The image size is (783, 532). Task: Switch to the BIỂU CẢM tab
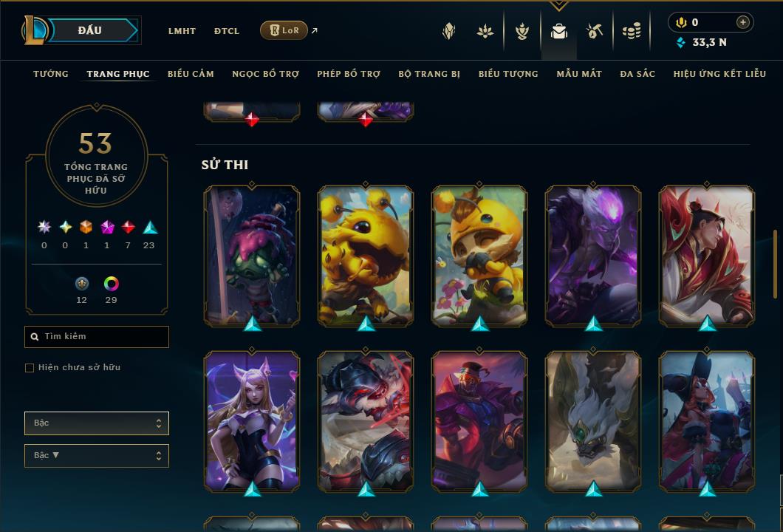[x=191, y=74]
